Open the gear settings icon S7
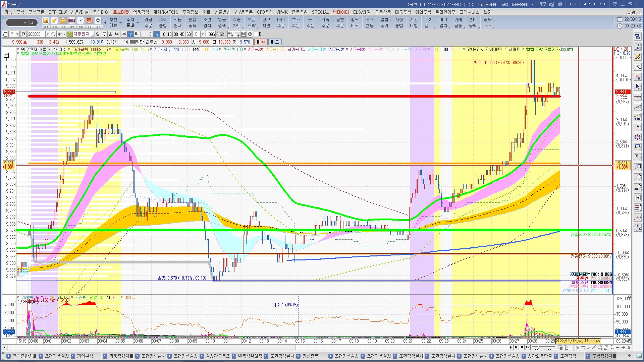 coord(98,21)
